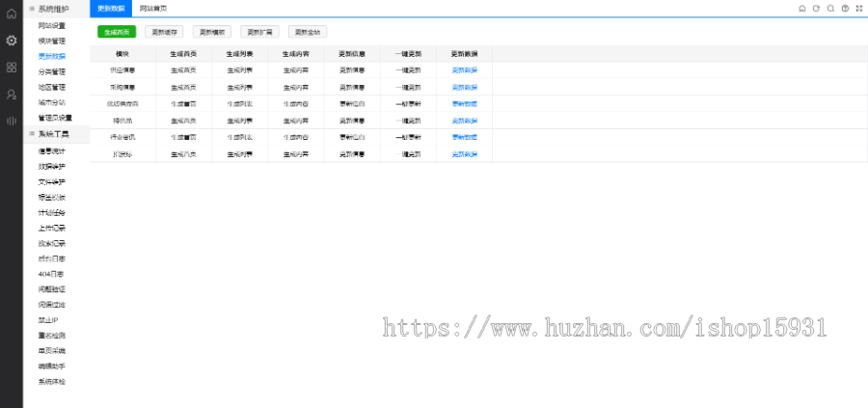
Task: Open 网站设置 in the sidebar menu
Action: [x=52, y=25]
